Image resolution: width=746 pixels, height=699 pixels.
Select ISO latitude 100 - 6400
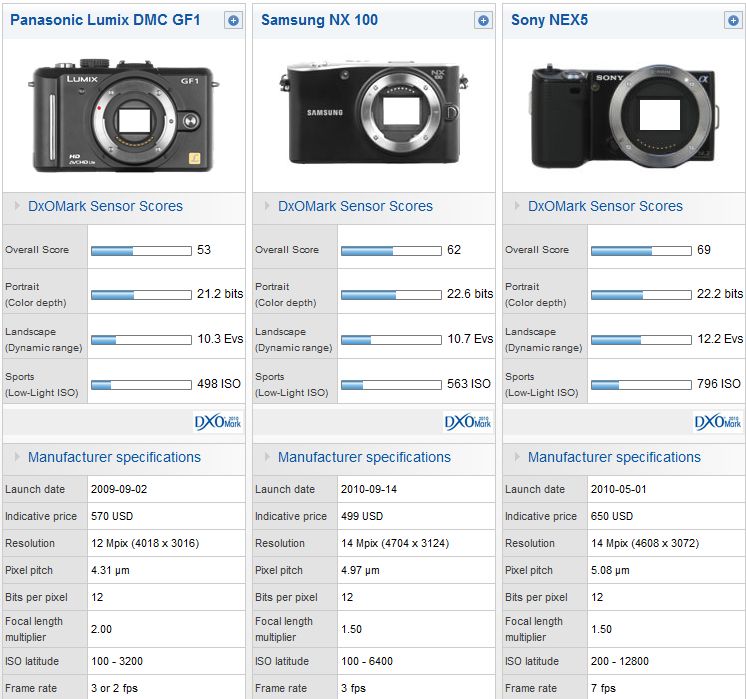pos(367,661)
